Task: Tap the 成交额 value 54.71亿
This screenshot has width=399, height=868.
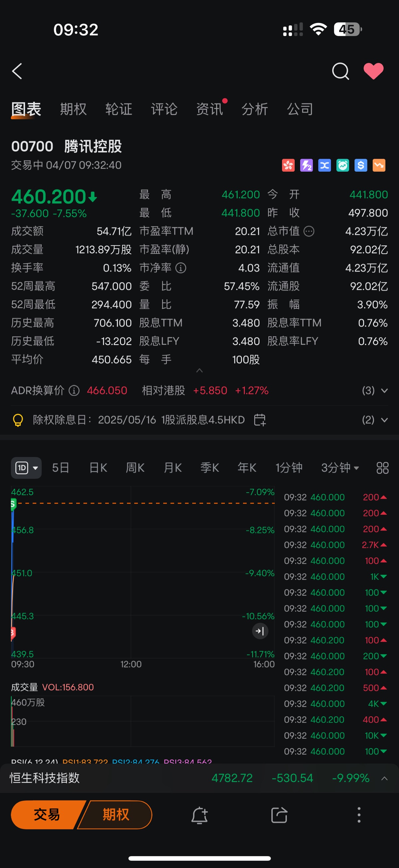Action: coord(114,232)
